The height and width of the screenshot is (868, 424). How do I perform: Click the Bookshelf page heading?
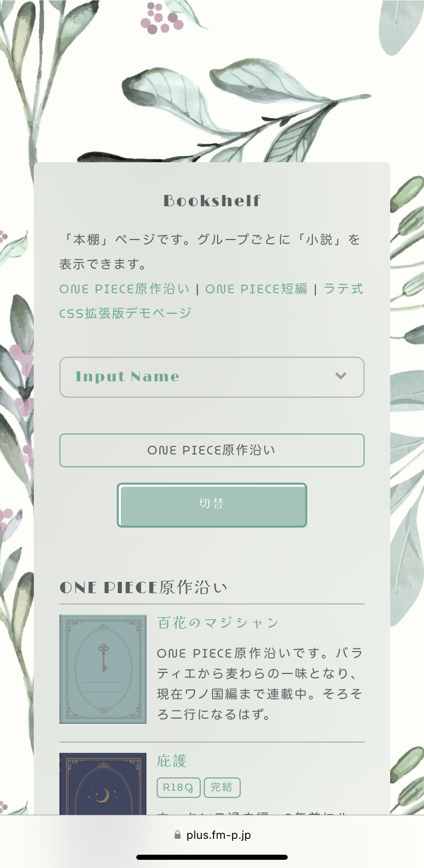pyautogui.click(x=212, y=201)
